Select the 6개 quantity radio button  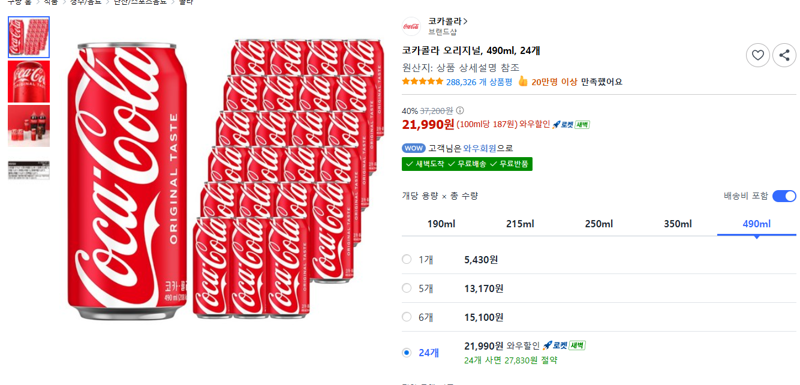407,317
